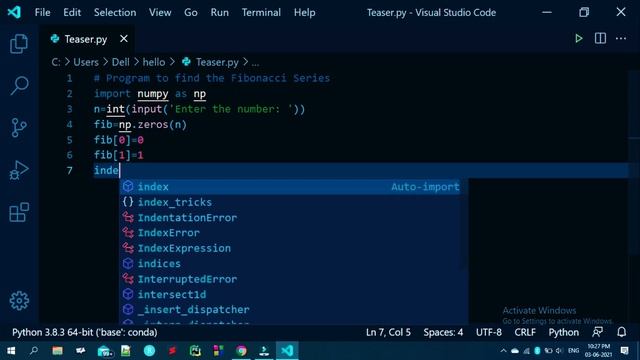
Task: Click Spaces: 4 indentation setting
Action: 443,332
